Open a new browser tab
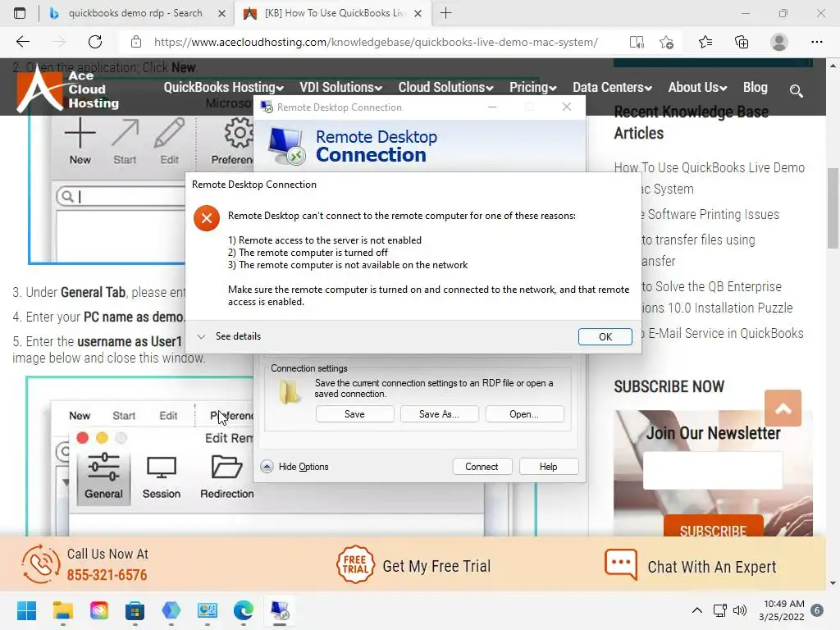 coord(445,13)
